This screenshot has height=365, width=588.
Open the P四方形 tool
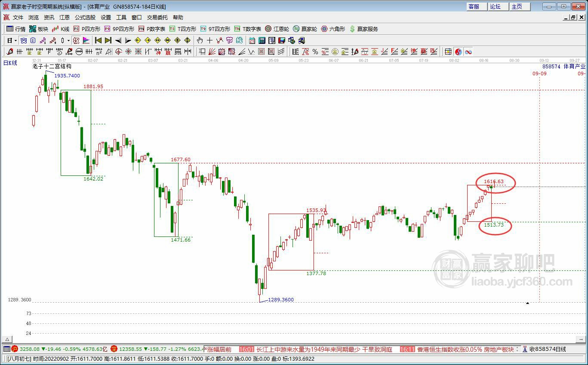pyautogui.click(x=87, y=29)
